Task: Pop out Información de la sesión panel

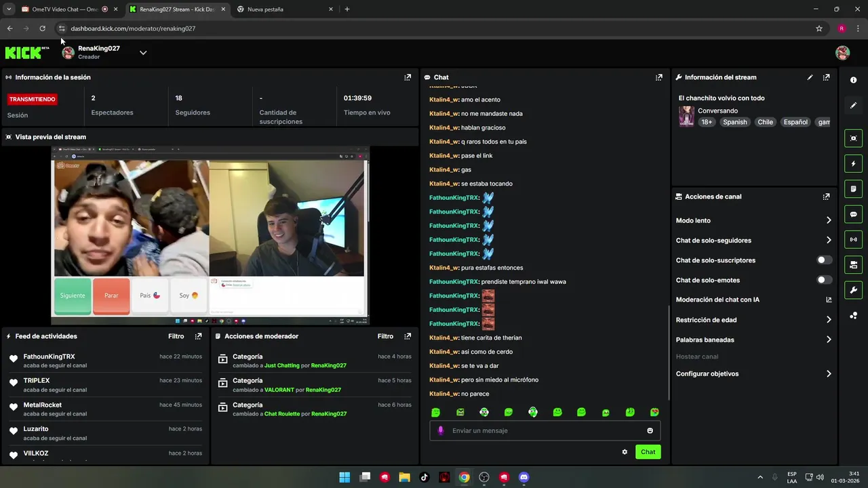Action: click(x=408, y=77)
